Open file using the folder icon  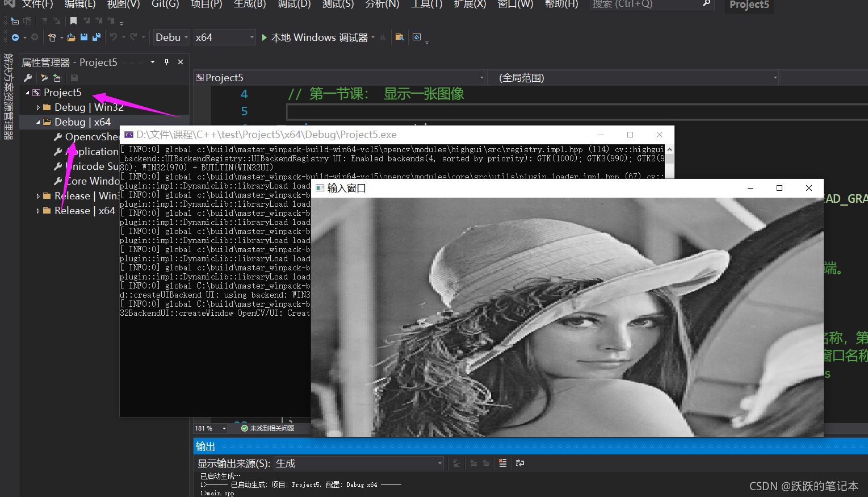(71, 37)
